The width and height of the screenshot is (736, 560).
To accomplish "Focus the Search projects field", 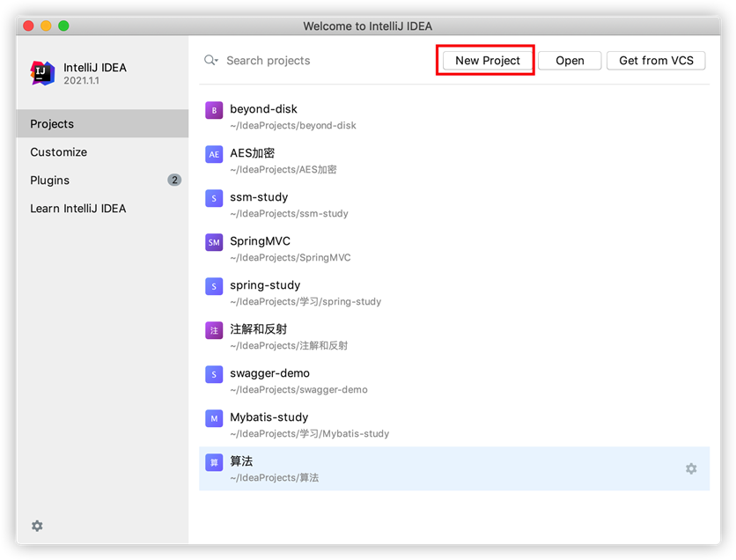I will click(320, 61).
